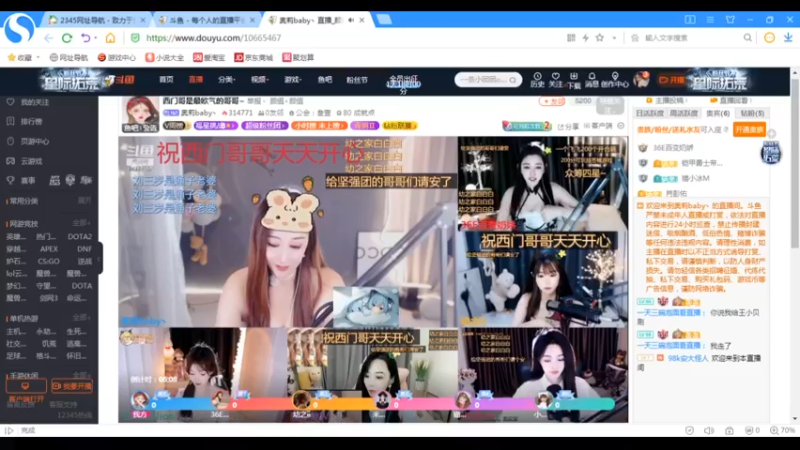
Task: Open a new browser tab
Action: pos(384,19)
